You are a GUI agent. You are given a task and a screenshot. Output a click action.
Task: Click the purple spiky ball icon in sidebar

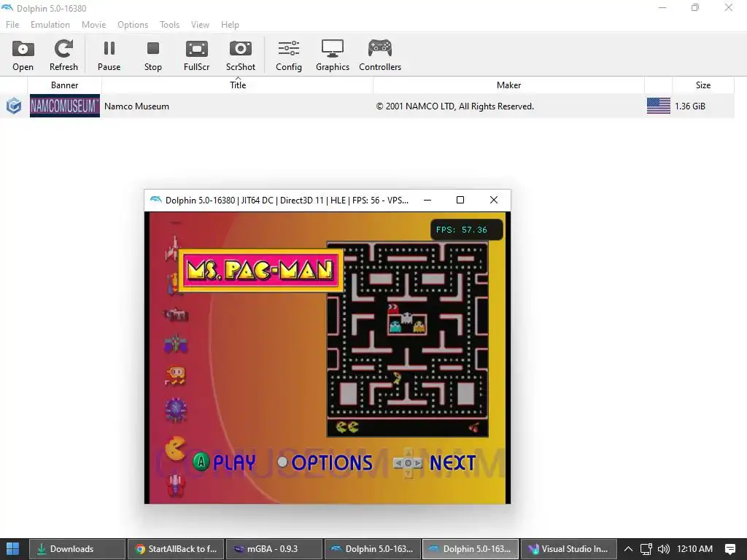coord(176,410)
